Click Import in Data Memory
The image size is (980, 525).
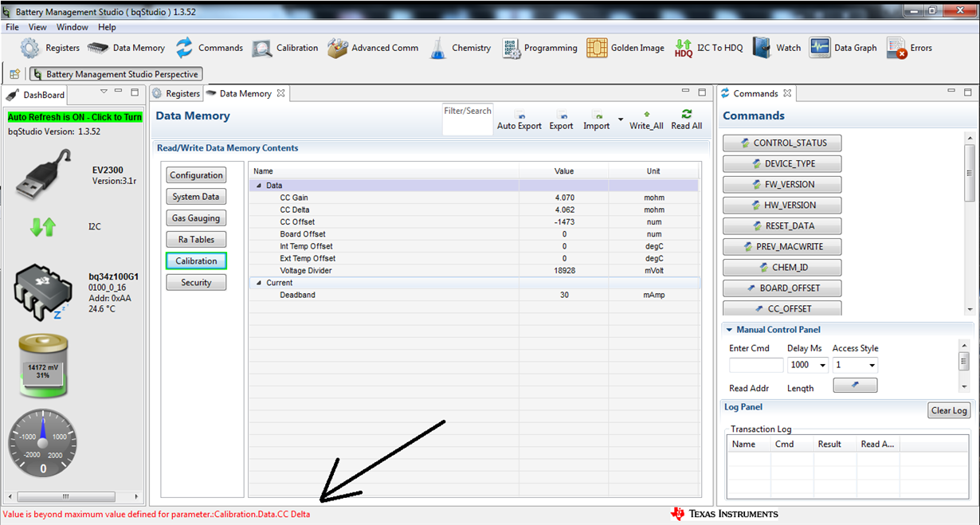pyautogui.click(x=596, y=120)
